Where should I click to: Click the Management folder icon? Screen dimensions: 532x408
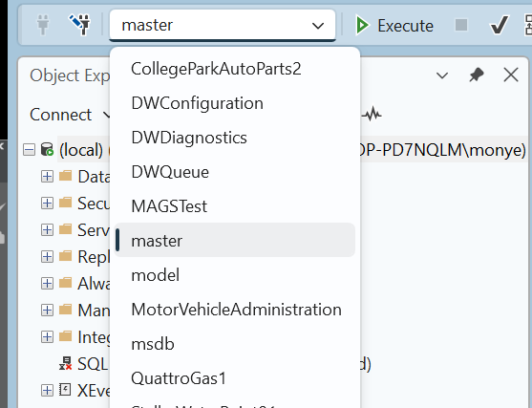coord(65,310)
